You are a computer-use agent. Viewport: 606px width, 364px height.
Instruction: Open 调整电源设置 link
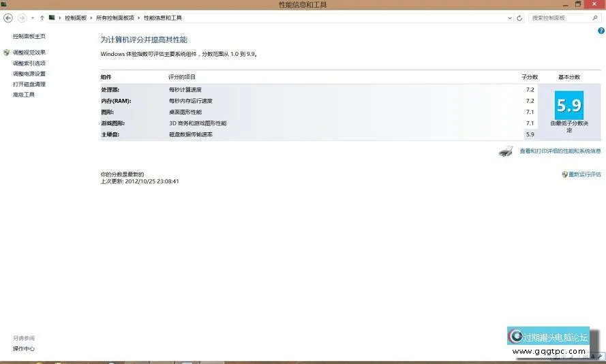29,74
